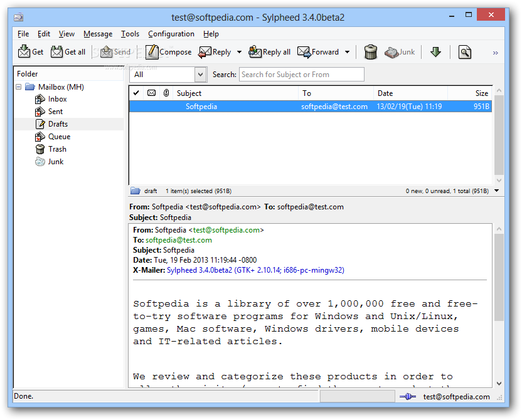The height and width of the screenshot is (420, 522).
Task: Open the Configuration menu
Action: point(171,34)
